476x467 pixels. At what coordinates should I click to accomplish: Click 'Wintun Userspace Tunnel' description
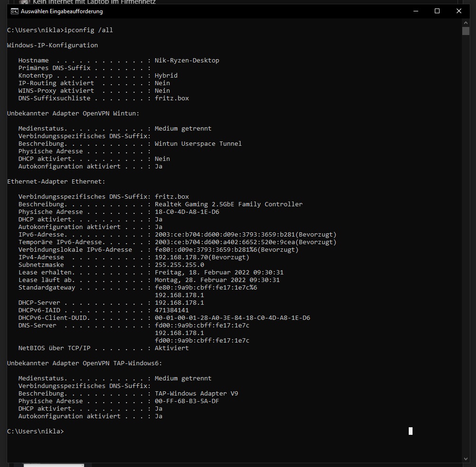(198, 144)
